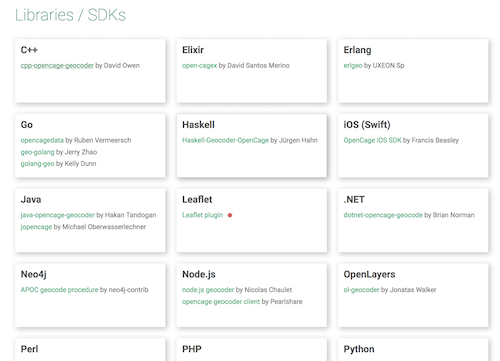Screen dimensions: 500x361
Task: Click the Java card title
Action: click(x=31, y=199)
